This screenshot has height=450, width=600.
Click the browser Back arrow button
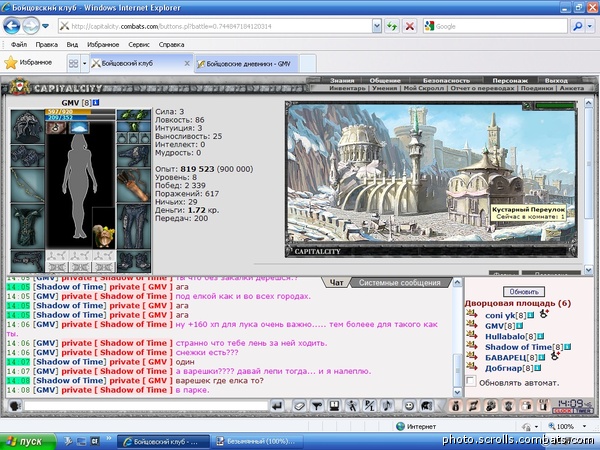(11, 26)
